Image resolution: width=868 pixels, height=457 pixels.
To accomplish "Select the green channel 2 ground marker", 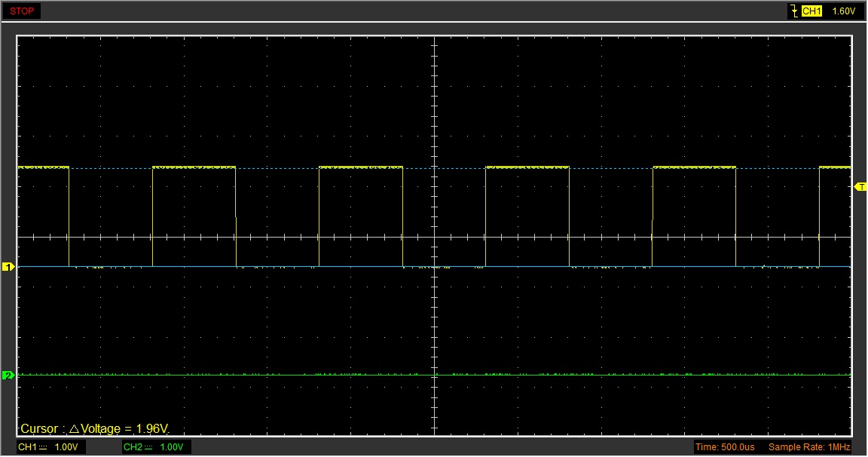I will [8, 376].
